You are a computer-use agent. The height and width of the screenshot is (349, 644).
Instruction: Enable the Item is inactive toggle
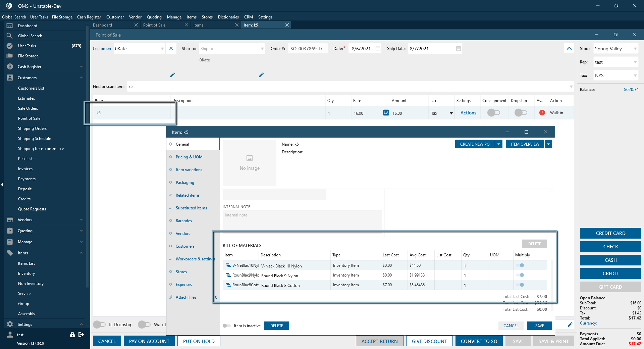227,326
